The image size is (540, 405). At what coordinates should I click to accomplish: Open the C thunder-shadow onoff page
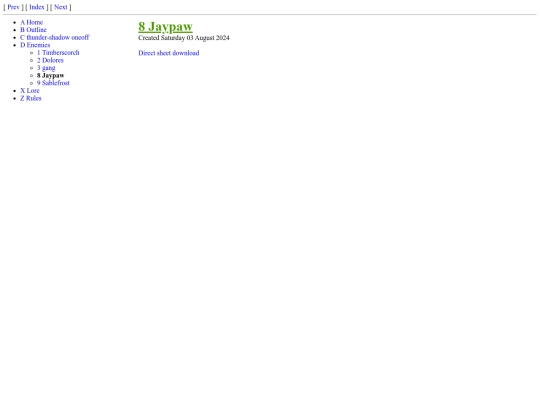pyautogui.click(x=54, y=38)
